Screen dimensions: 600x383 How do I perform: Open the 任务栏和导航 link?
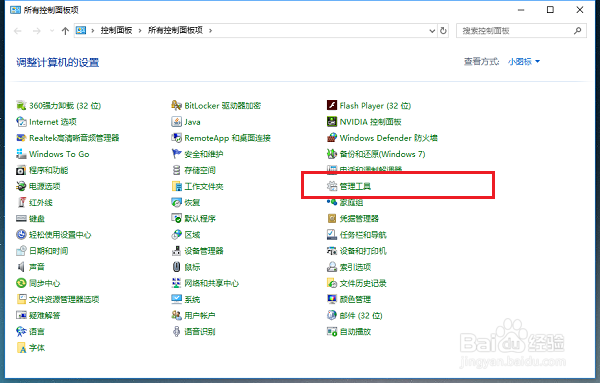click(363, 235)
